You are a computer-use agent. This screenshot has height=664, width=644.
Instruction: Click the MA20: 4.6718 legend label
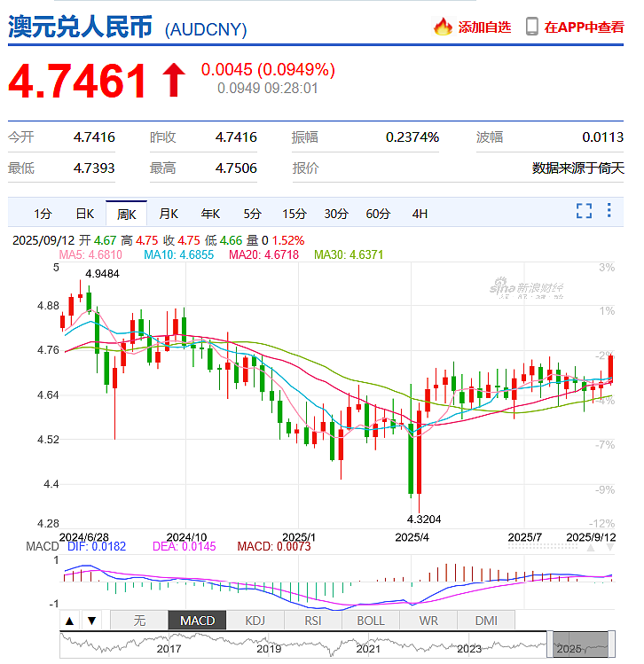pyautogui.click(x=263, y=255)
